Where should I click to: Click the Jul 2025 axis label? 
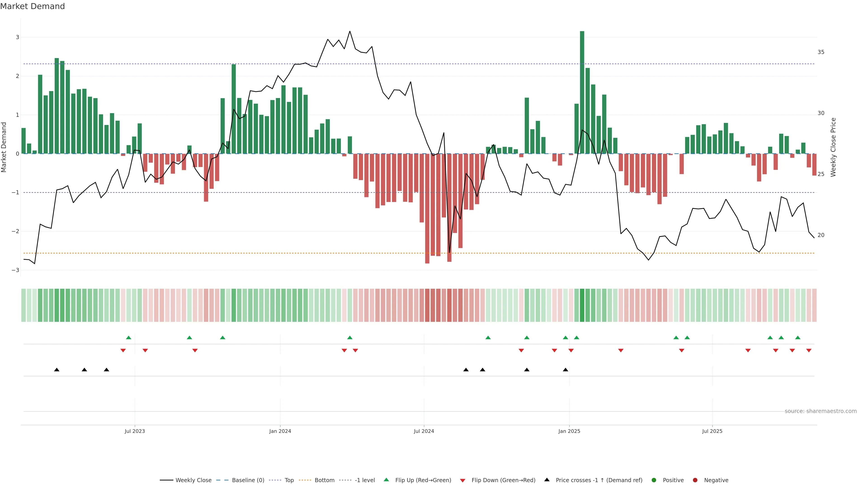click(x=712, y=431)
